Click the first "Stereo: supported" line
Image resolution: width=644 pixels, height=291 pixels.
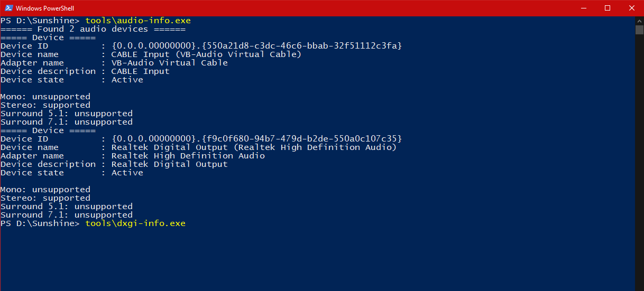pyautogui.click(x=45, y=105)
